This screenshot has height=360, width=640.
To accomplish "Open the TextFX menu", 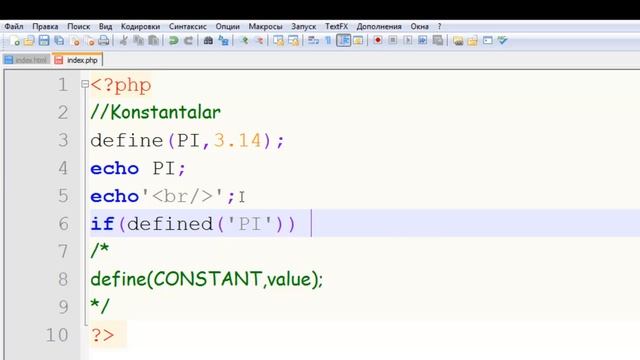I will point(336,27).
